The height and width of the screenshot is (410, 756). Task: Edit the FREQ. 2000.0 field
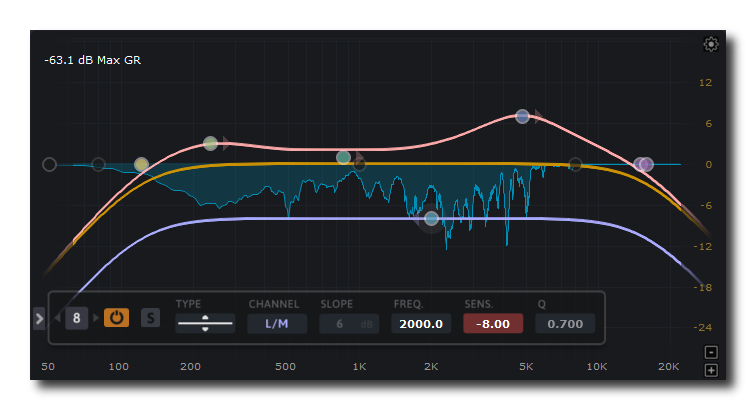(421, 324)
